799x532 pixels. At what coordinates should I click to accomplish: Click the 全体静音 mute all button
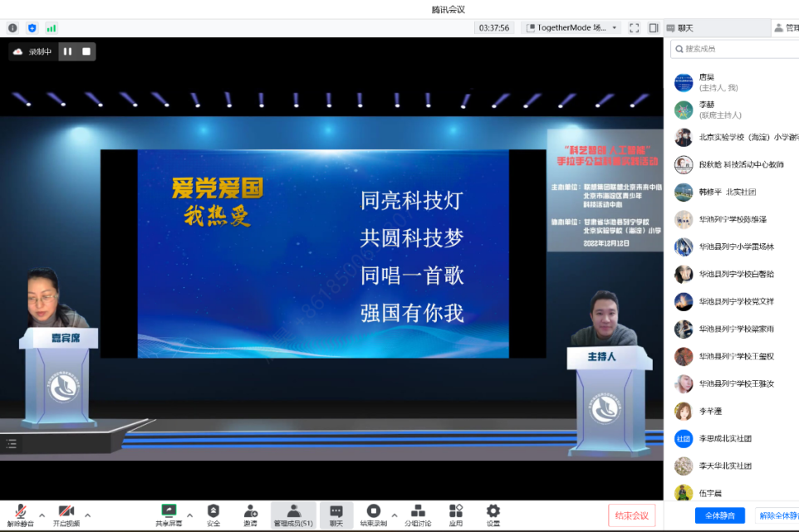[x=719, y=515]
